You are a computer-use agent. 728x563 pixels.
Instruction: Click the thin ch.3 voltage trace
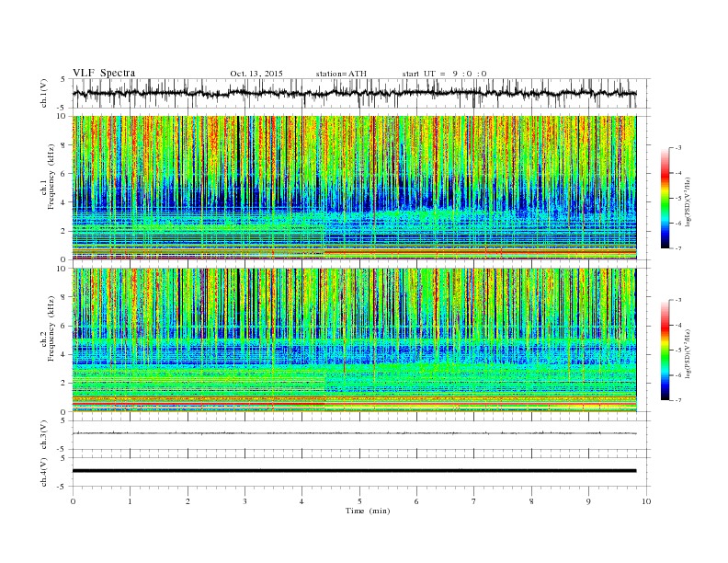click(x=354, y=433)
